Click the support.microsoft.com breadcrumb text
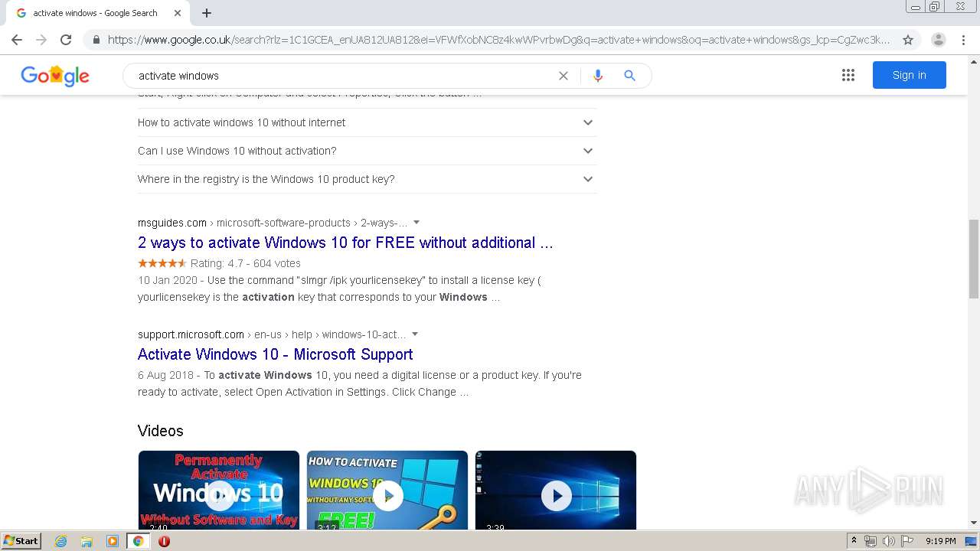980x551 pixels. pyautogui.click(x=191, y=334)
